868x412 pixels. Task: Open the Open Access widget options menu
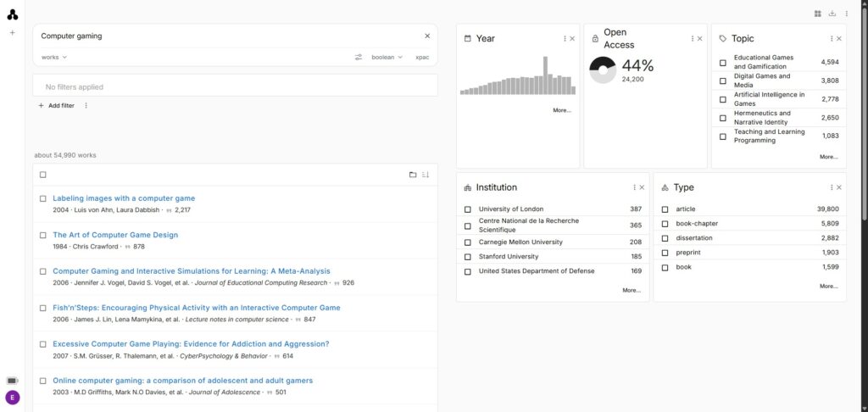tap(692, 39)
